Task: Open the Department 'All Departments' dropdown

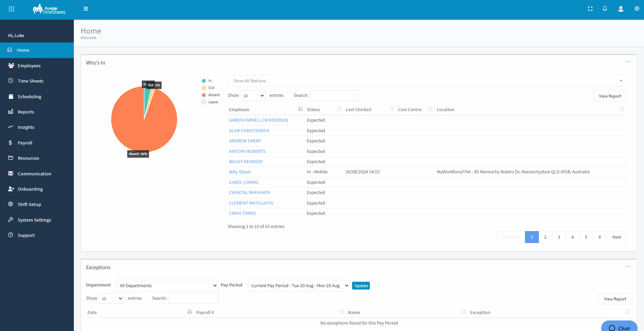Action: [167, 285]
